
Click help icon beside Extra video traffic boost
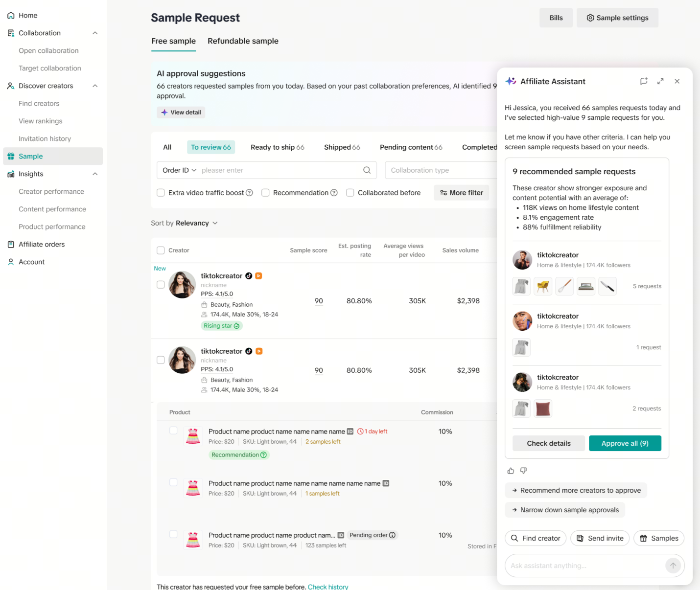249,193
